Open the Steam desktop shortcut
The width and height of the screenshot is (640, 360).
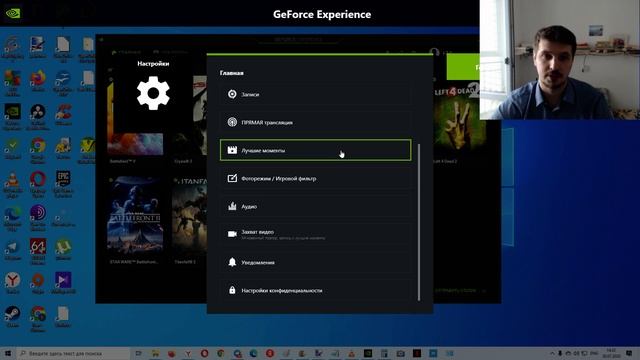12,316
